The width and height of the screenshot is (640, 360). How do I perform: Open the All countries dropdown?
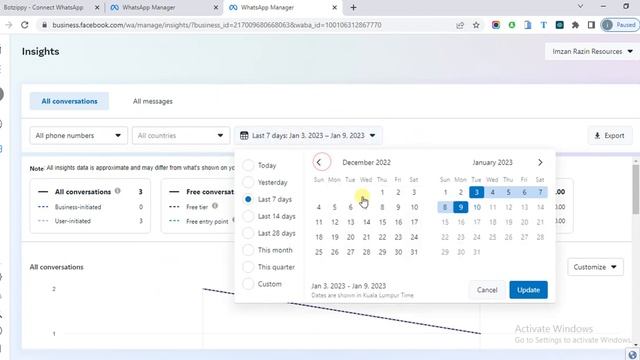coord(180,136)
